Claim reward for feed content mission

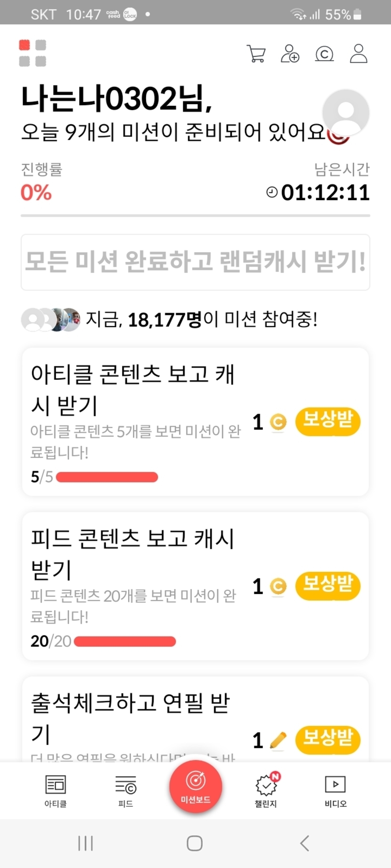click(x=327, y=586)
